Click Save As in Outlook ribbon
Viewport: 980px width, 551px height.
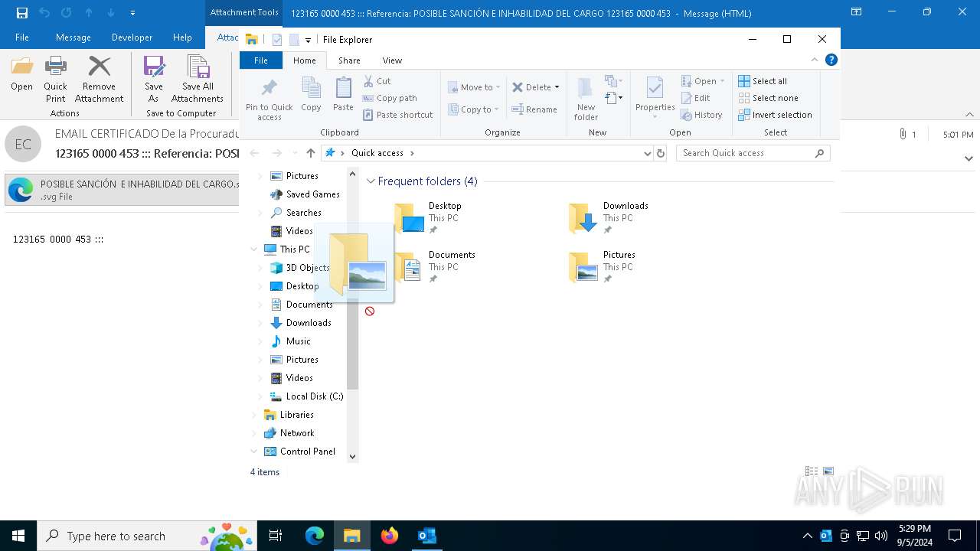154,80
